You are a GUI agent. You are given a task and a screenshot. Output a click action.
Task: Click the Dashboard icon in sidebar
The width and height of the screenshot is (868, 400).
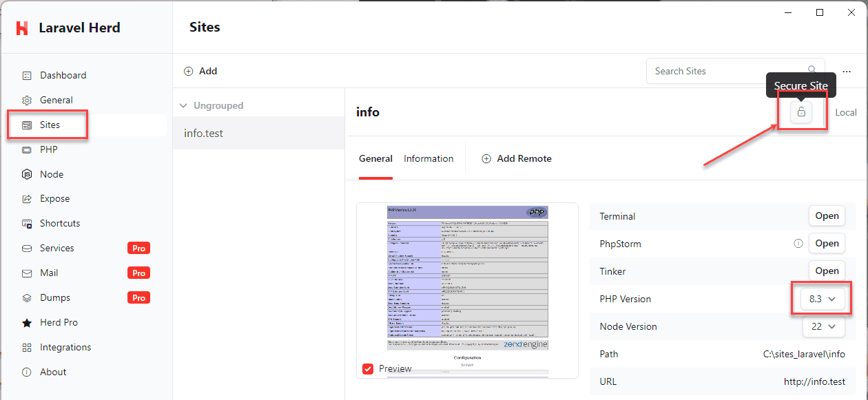pyautogui.click(x=27, y=75)
